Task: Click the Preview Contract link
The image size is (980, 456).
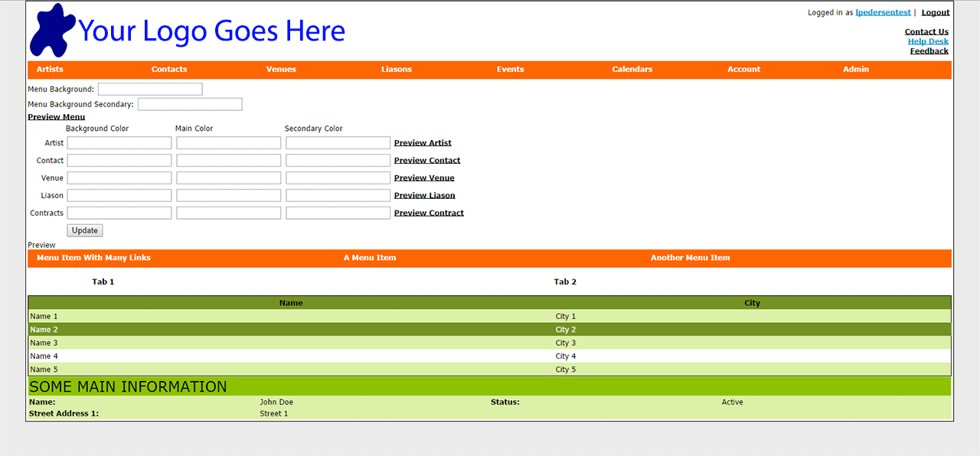Action: [429, 213]
